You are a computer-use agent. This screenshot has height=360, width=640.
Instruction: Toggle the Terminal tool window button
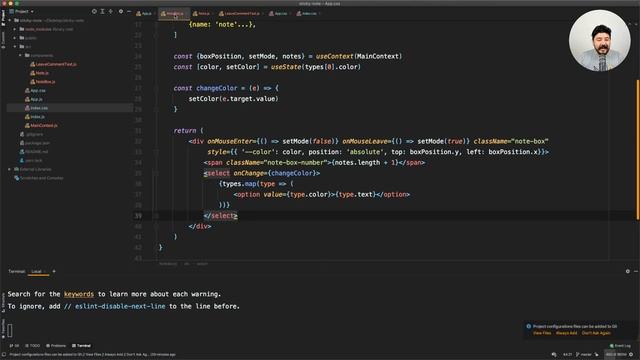(x=81, y=346)
